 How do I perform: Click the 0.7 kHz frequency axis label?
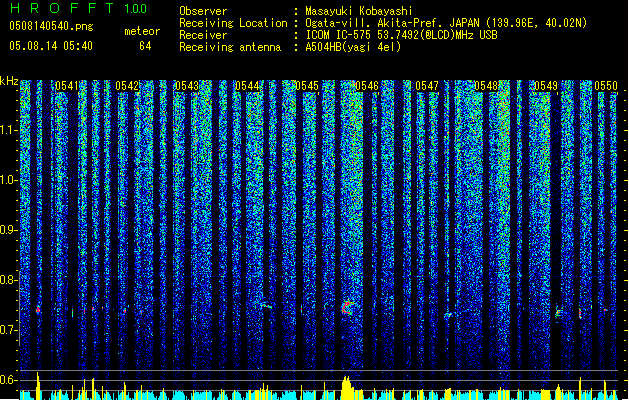click(x=9, y=330)
